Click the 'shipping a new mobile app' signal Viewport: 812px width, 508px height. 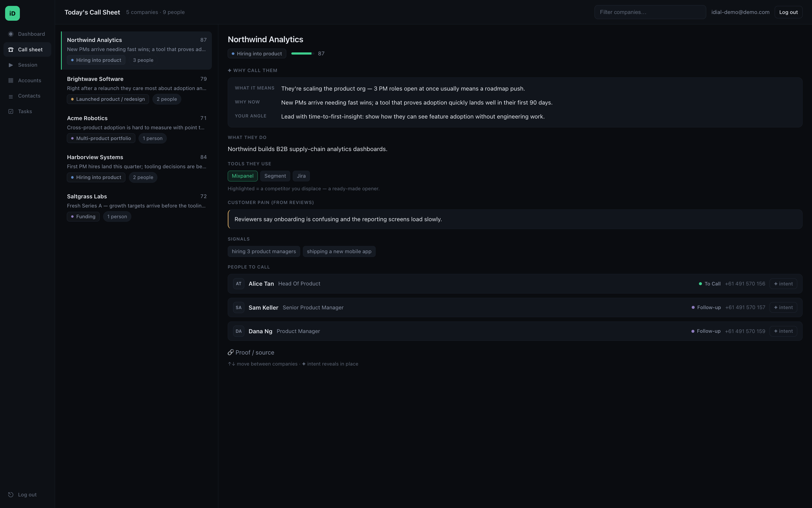(339, 251)
